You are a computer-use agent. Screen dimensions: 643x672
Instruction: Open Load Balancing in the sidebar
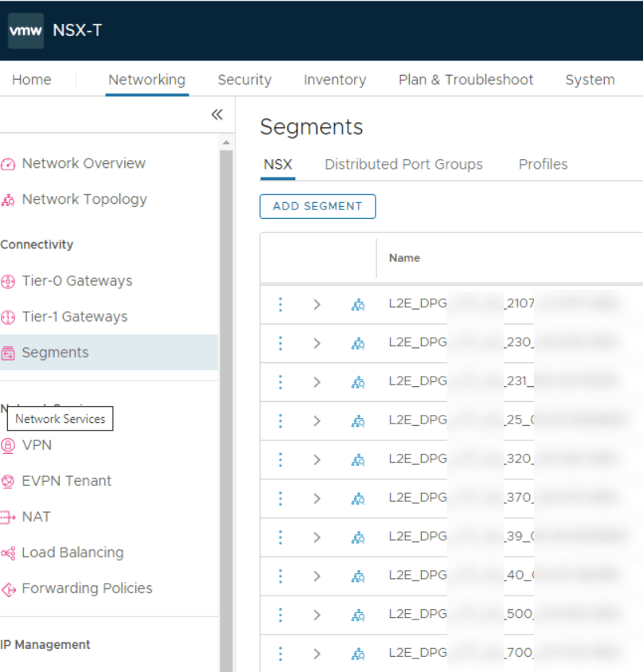click(72, 553)
